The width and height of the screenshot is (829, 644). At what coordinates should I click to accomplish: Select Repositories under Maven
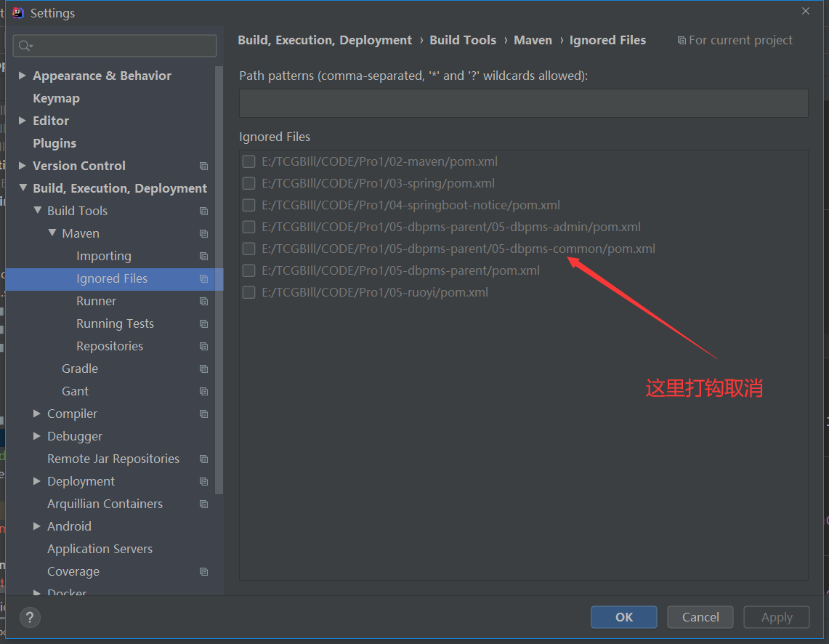[110, 346]
